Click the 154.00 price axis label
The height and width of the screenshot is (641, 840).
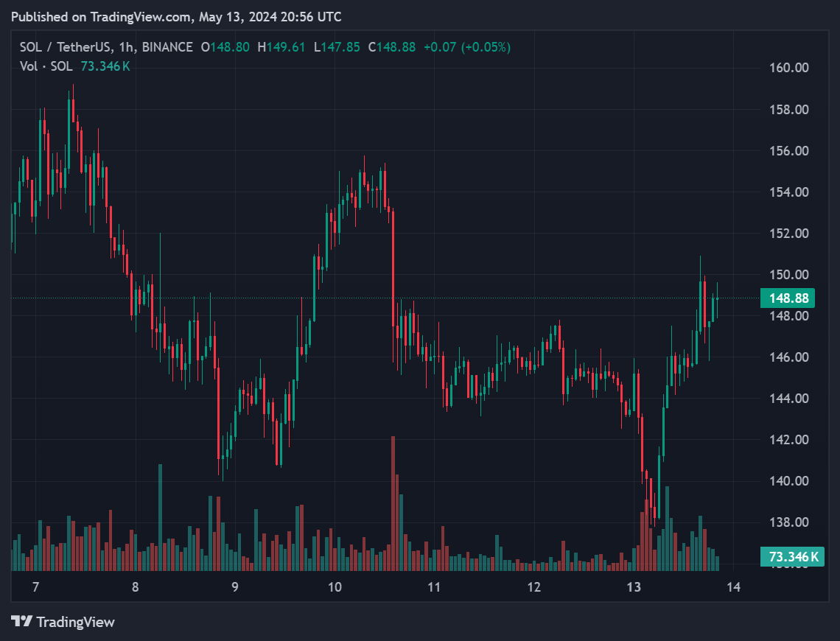[789, 192]
